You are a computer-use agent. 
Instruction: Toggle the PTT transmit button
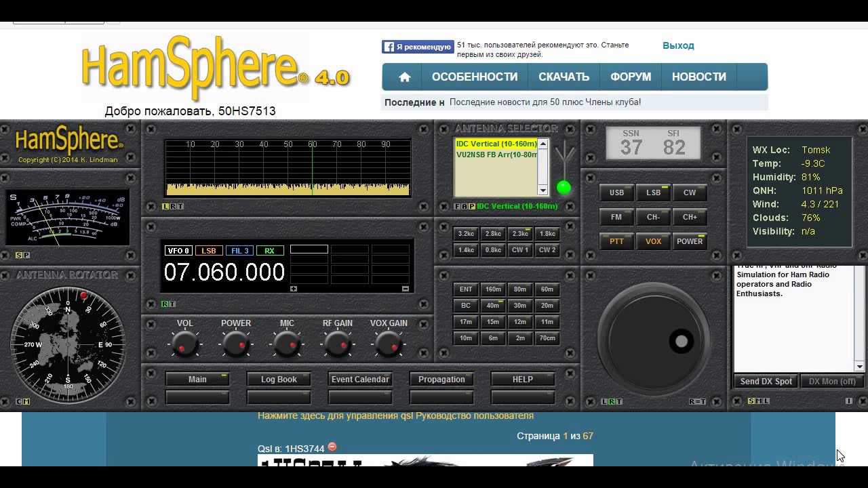pyautogui.click(x=616, y=241)
